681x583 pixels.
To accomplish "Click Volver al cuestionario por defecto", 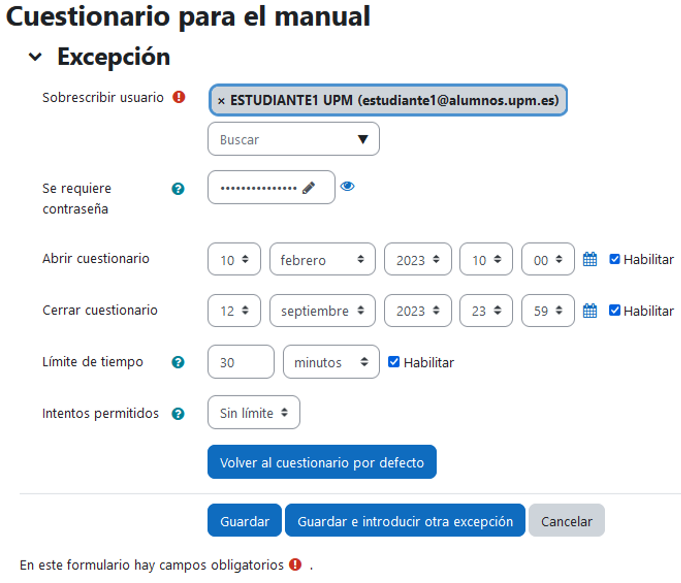I will pyautogui.click(x=322, y=462).
